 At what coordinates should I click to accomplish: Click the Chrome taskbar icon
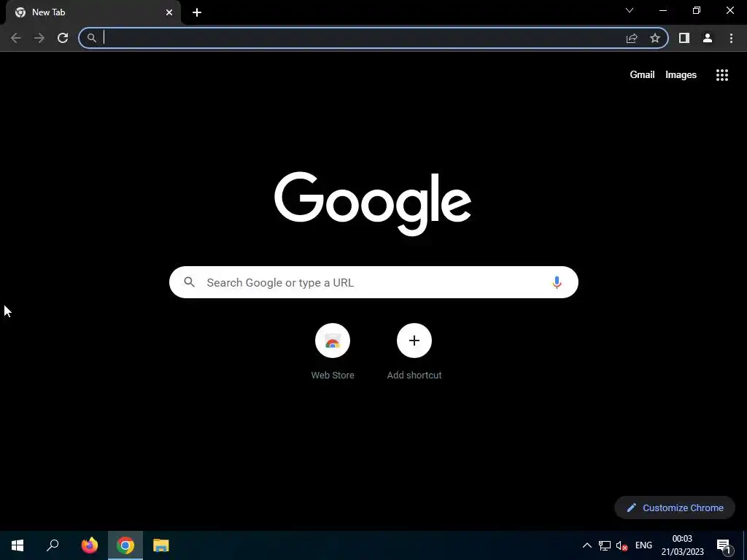coord(125,545)
